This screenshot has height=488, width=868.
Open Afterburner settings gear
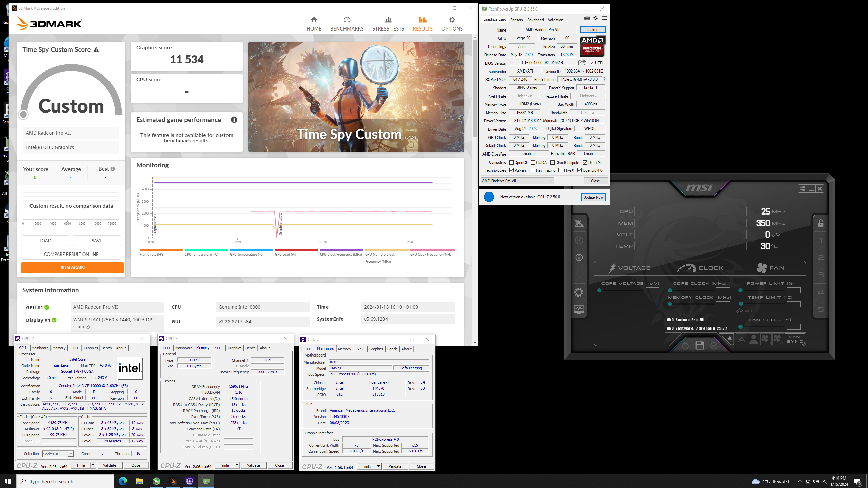(x=579, y=292)
